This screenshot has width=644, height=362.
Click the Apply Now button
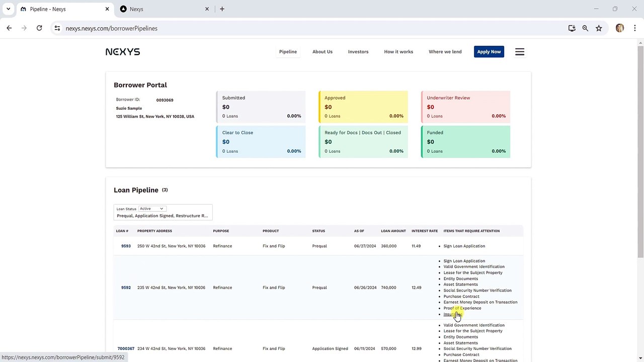point(489,52)
